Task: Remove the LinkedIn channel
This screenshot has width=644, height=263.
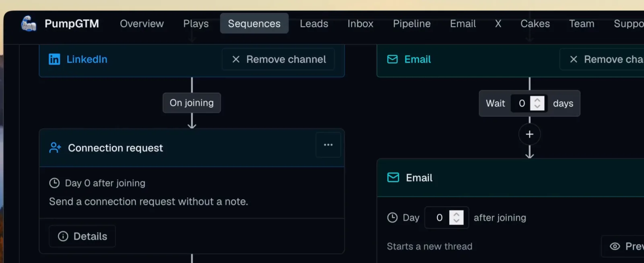Action: 279,60
